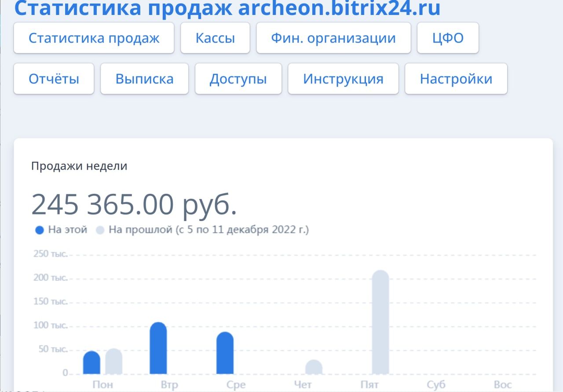Select the gray Пон bar for last week

pos(113,361)
